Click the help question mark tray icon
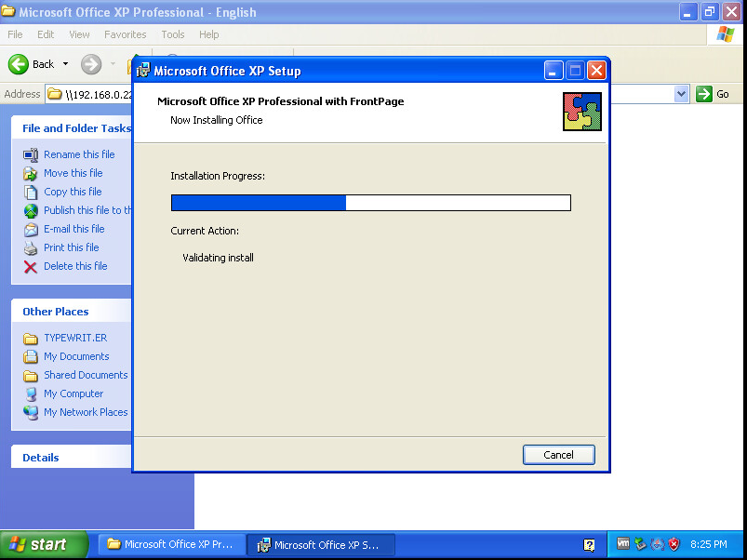Viewport: 747px width, 560px height. [x=589, y=545]
